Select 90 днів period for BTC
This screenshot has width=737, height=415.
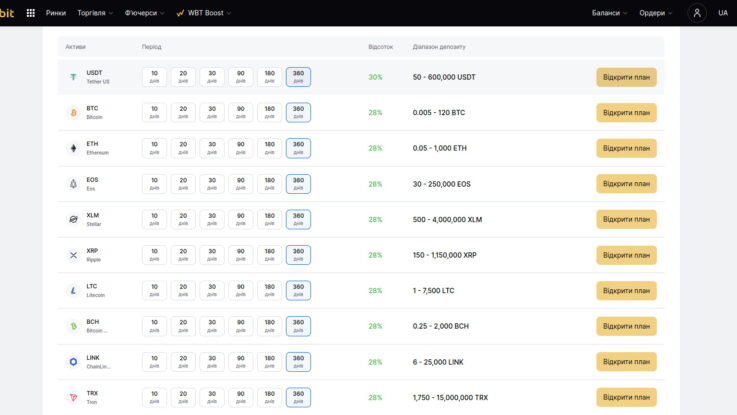[x=240, y=113]
